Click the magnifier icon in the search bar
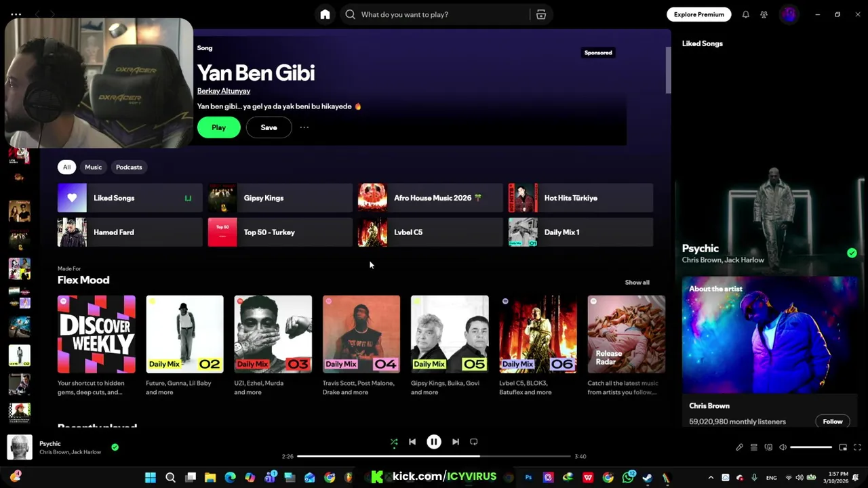The width and height of the screenshot is (868, 488). coord(350,14)
